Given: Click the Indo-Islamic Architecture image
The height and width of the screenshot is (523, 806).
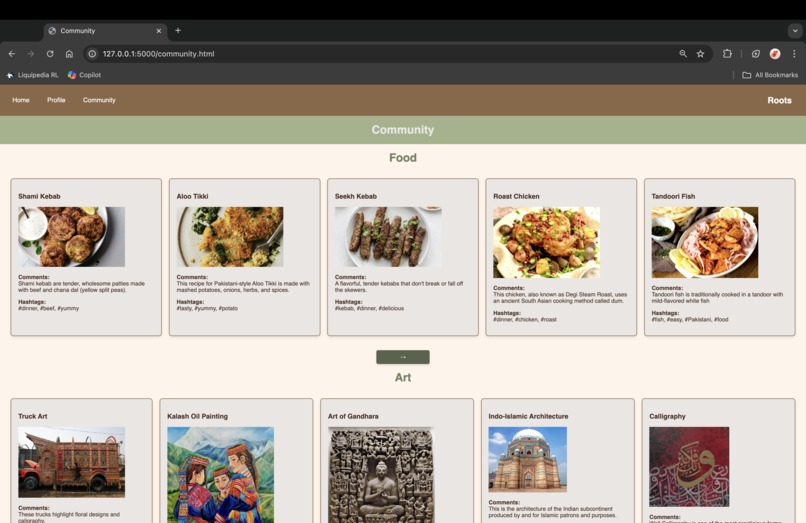Looking at the screenshot, I should (527, 459).
